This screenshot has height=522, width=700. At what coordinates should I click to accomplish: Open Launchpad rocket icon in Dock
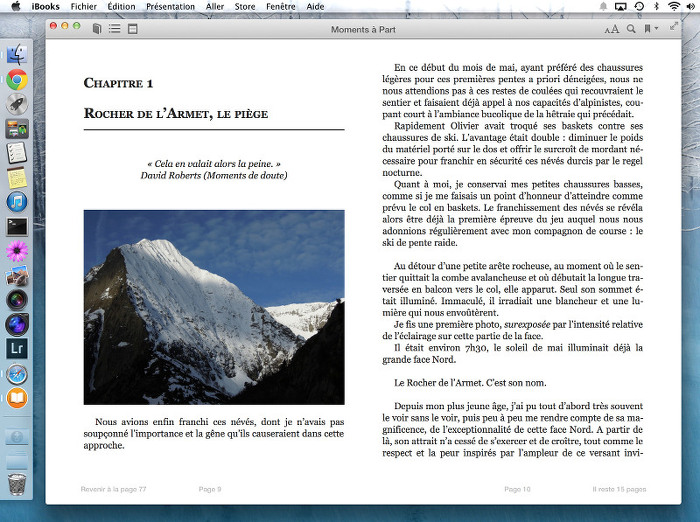(17, 104)
